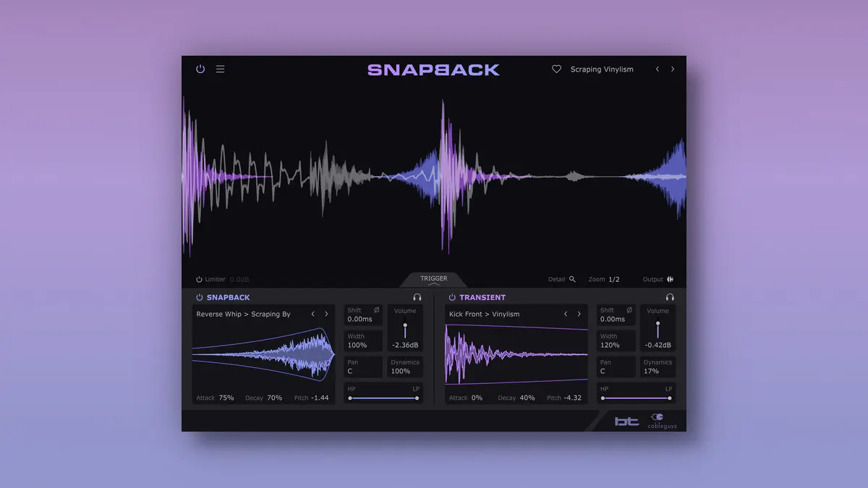Click the Snapback Volume slider handle

pyautogui.click(x=405, y=325)
